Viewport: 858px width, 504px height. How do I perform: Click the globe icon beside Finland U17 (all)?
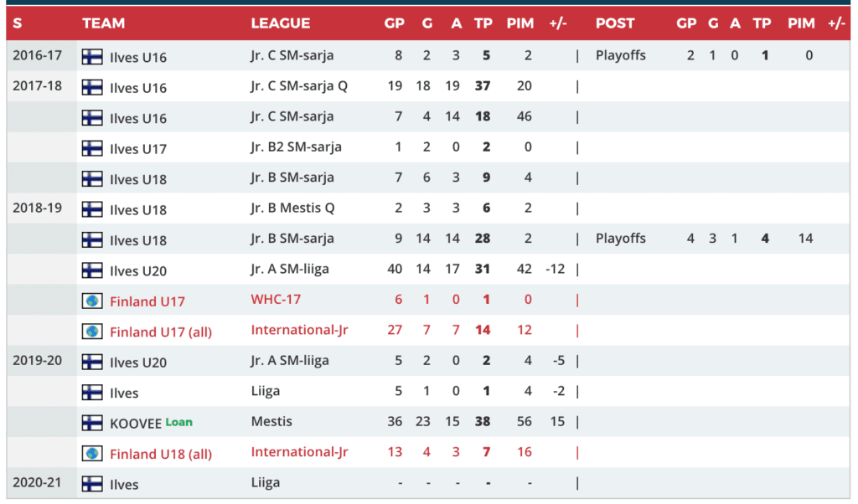coord(92,332)
